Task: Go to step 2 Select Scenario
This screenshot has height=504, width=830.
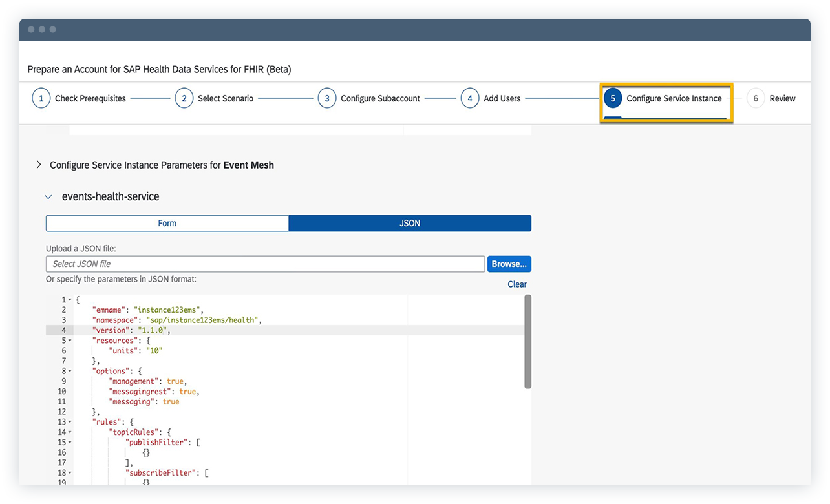Action: pyautogui.click(x=184, y=98)
